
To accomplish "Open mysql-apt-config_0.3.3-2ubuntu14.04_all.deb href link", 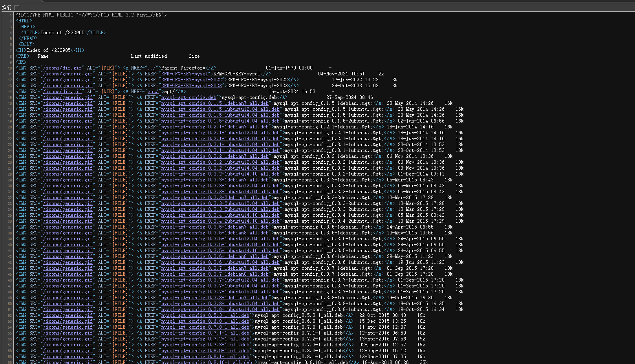I will [220, 209].
